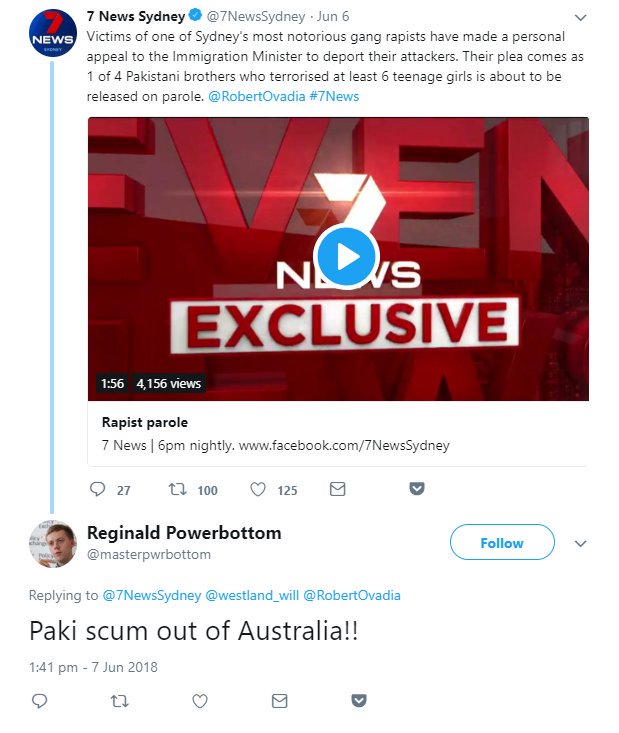Open @westland_will in replying-to line
Image resolution: width=619 pixels, height=733 pixels.
point(251,595)
